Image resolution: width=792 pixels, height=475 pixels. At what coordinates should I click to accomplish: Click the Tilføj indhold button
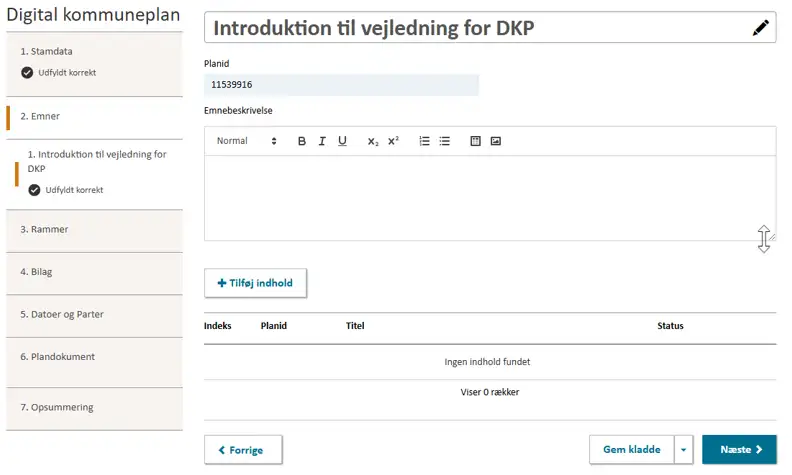(255, 283)
